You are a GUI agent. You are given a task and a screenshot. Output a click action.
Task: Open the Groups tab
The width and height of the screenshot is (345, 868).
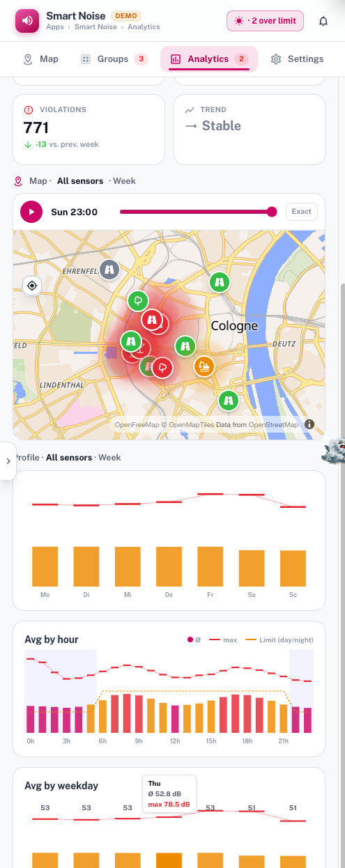tap(114, 59)
